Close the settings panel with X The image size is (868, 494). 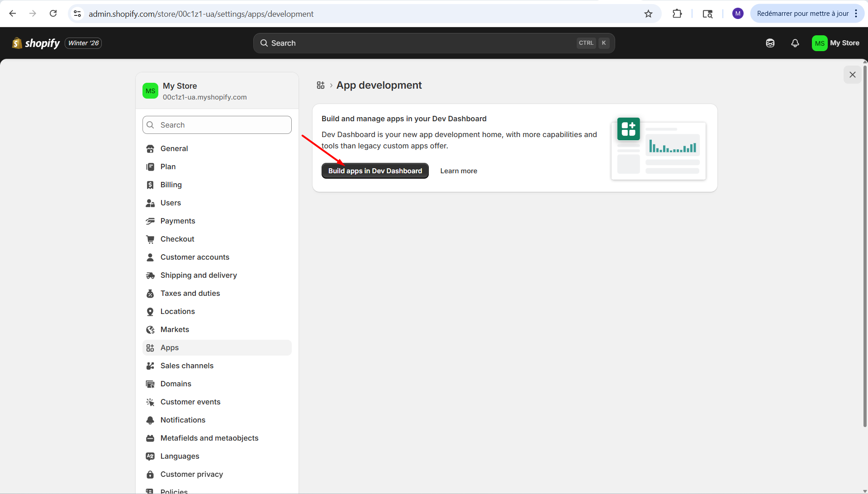pos(852,75)
